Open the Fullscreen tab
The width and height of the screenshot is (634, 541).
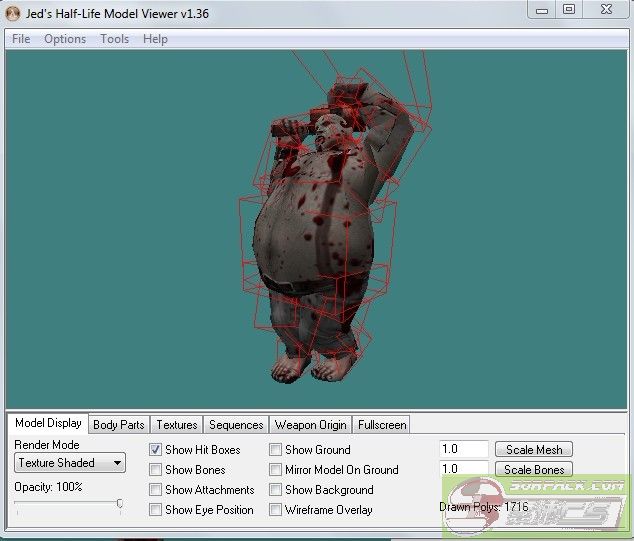tap(382, 425)
